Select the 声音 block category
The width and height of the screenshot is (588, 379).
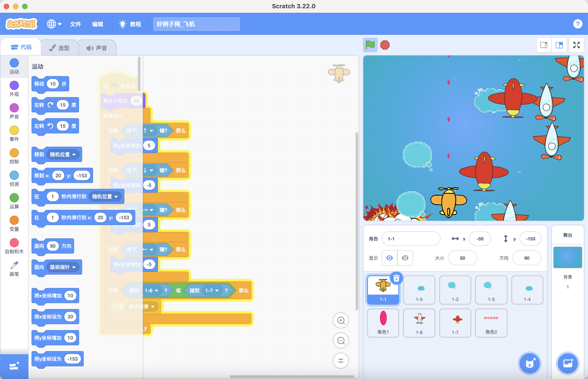(x=14, y=111)
